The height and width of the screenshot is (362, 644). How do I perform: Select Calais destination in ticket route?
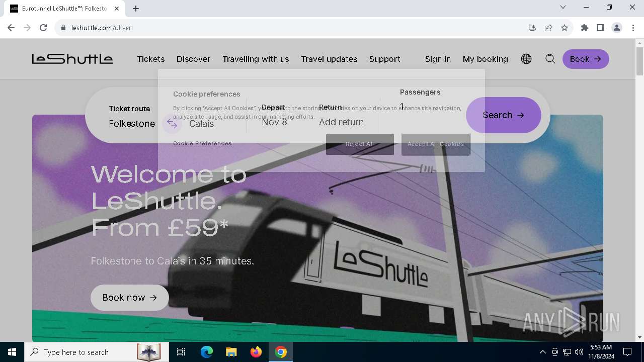[x=201, y=124]
